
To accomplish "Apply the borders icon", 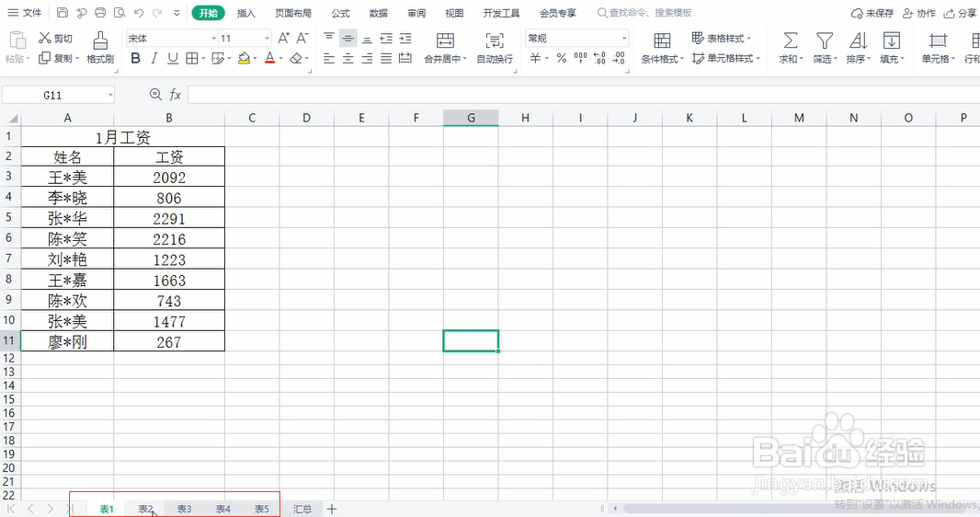I will point(192,58).
